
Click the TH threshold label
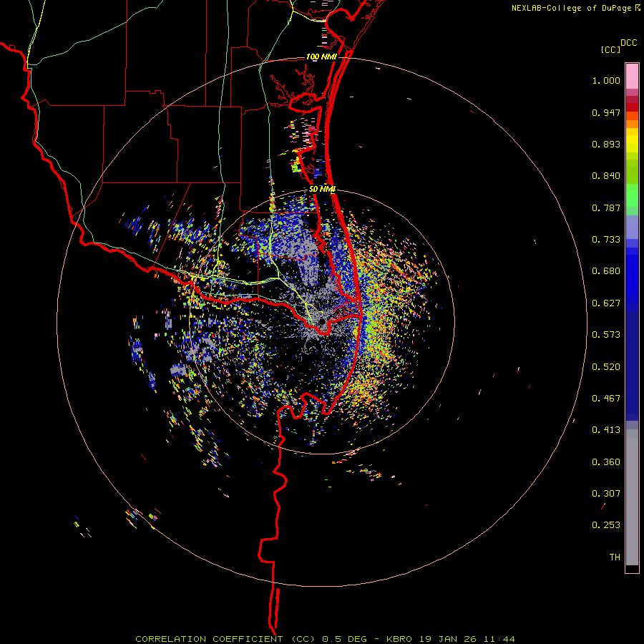pyautogui.click(x=615, y=557)
